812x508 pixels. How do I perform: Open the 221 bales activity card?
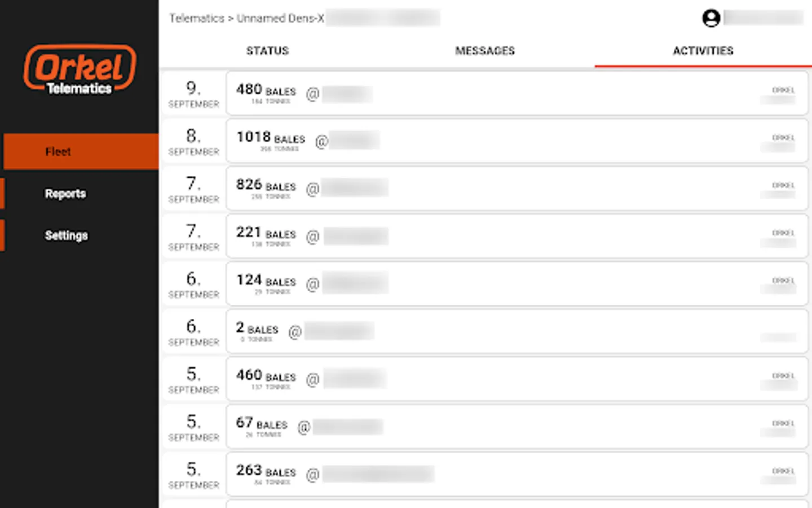(x=516, y=237)
